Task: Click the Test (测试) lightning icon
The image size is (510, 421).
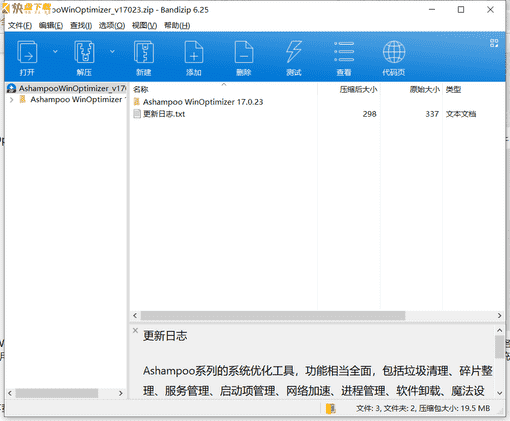Action: coord(294,52)
